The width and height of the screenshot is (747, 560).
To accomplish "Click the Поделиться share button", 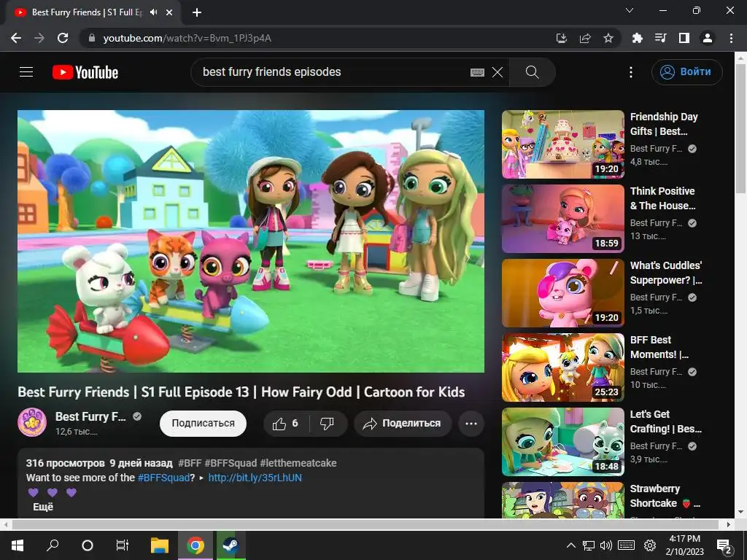I will 403,424.
